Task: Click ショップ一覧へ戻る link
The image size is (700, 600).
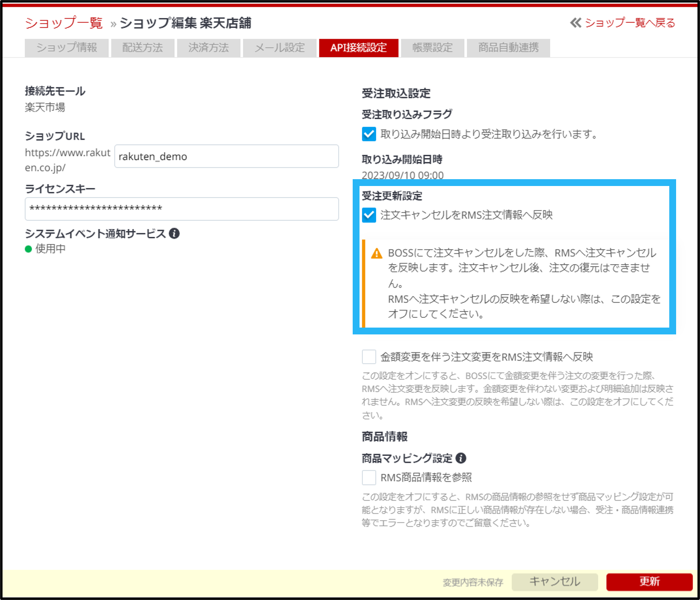Action: tap(630, 22)
